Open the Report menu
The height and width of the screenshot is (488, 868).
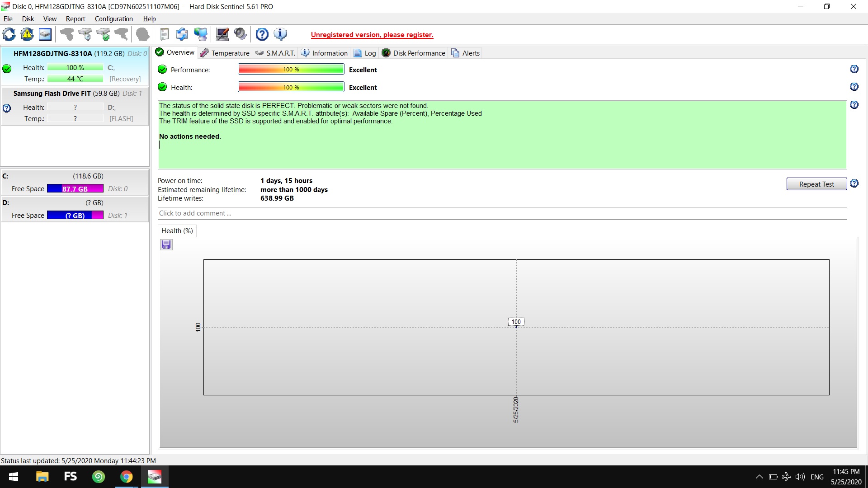75,19
